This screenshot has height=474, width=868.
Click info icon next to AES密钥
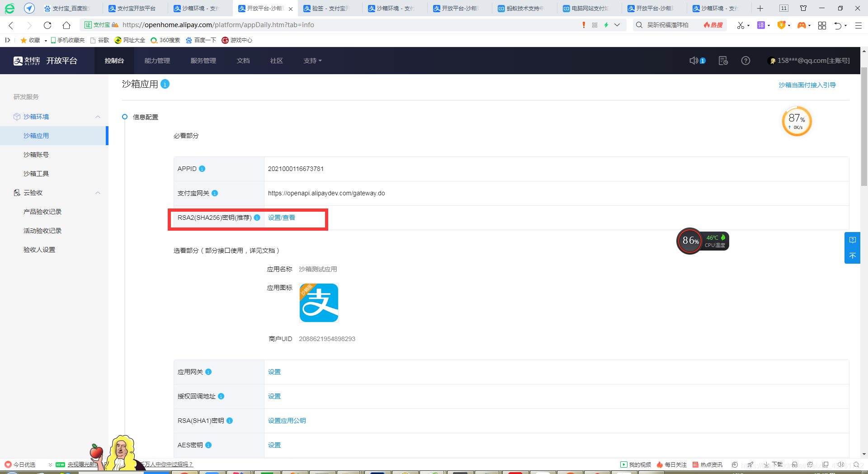208,445
